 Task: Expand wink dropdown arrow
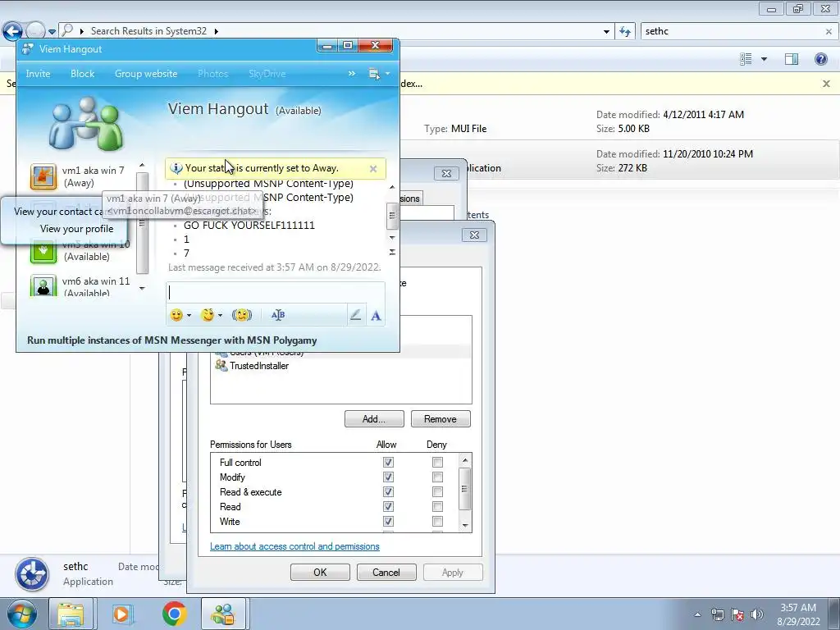[x=220, y=316]
